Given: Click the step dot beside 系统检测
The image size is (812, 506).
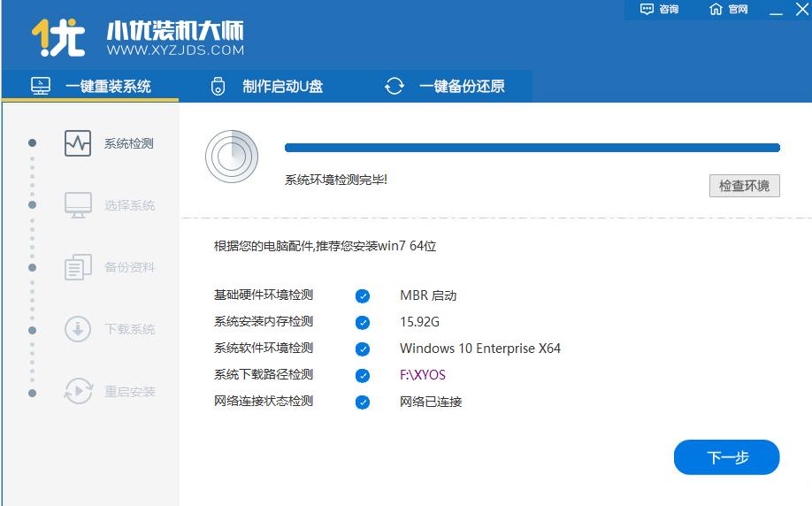Looking at the screenshot, I should point(32,142).
